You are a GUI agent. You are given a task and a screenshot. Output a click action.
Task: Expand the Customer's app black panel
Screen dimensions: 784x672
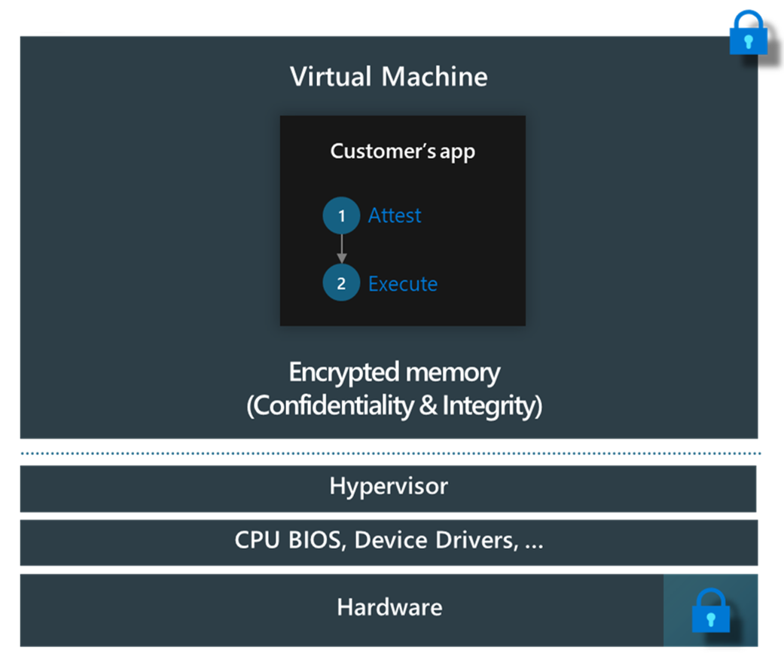[402, 220]
